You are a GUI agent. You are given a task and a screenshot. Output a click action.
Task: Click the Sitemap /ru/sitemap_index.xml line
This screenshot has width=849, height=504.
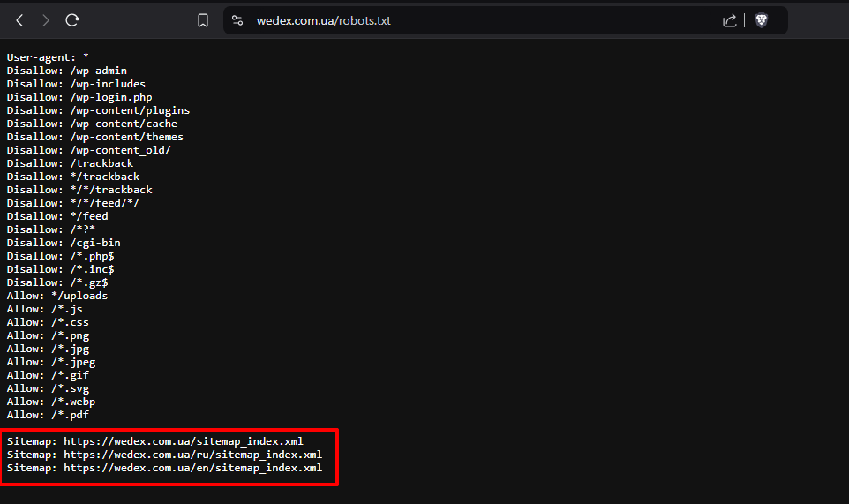pyautogui.click(x=165, y=455)
